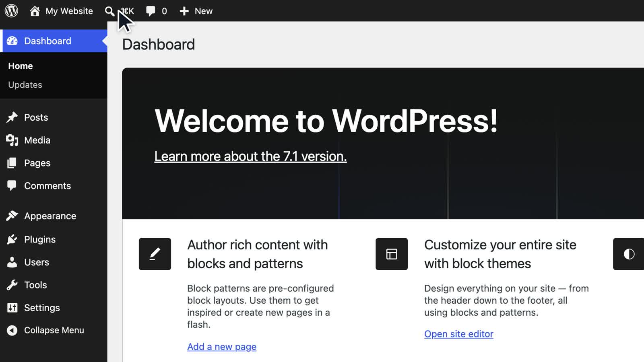This screenshot has width=644, height=362.
Task: Click the Tools wrench icon
Action: click(x=12, y=285)
